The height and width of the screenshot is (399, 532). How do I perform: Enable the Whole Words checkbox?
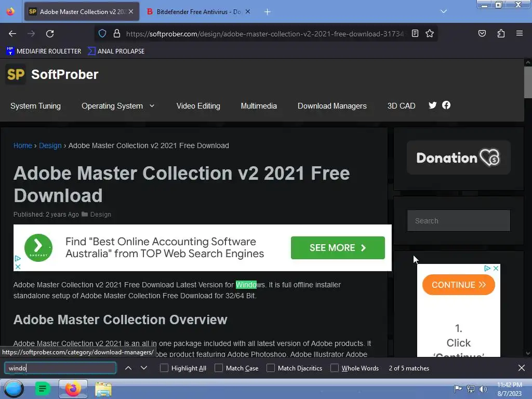(x=335, y=368)
